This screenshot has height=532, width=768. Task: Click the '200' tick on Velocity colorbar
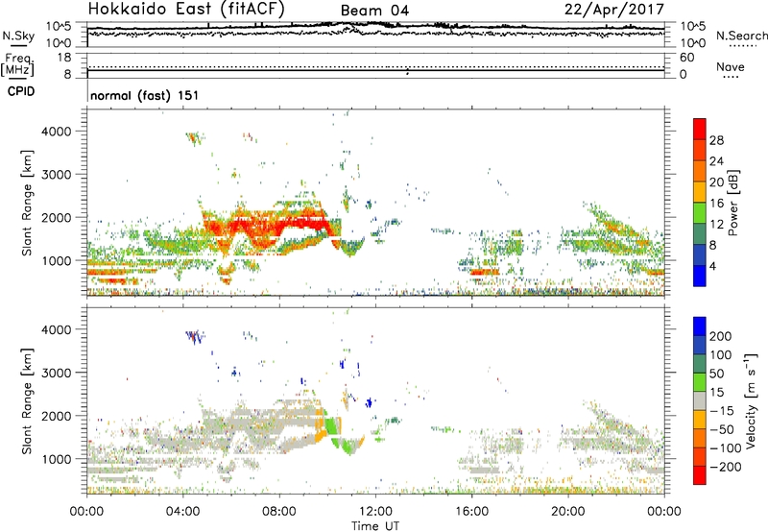click(721, 336)
